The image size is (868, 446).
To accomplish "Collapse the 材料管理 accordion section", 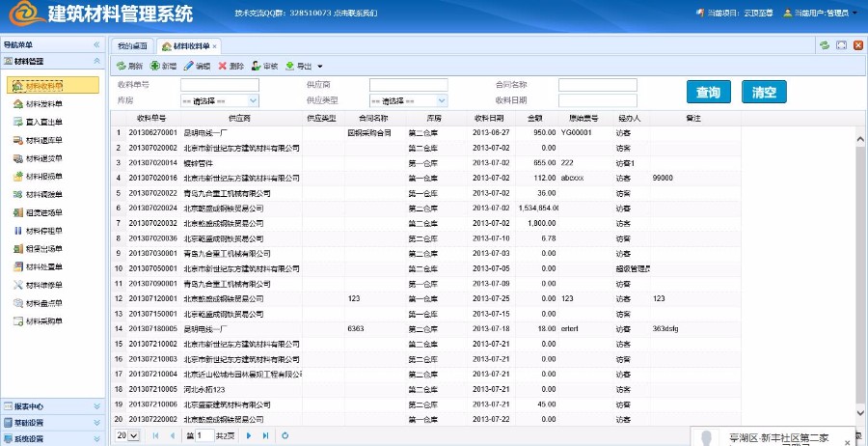I will click(96, 61).
